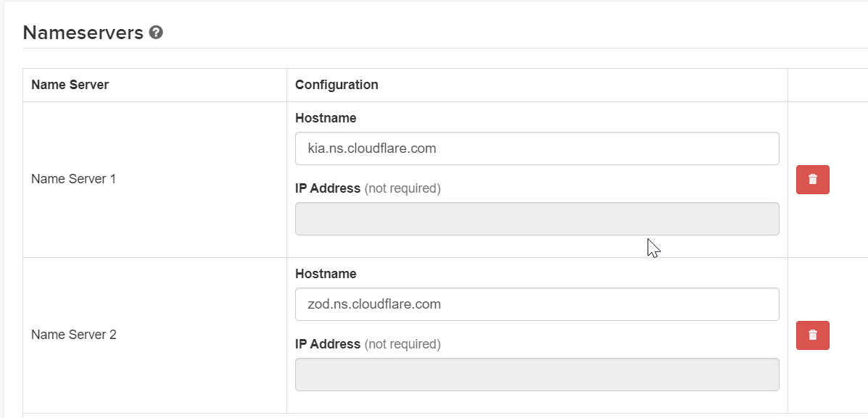This screenshot has width=868, height=418.
Task: Focus the zod.ns.cloudflare.com hostname field
Action: point(537,304)
